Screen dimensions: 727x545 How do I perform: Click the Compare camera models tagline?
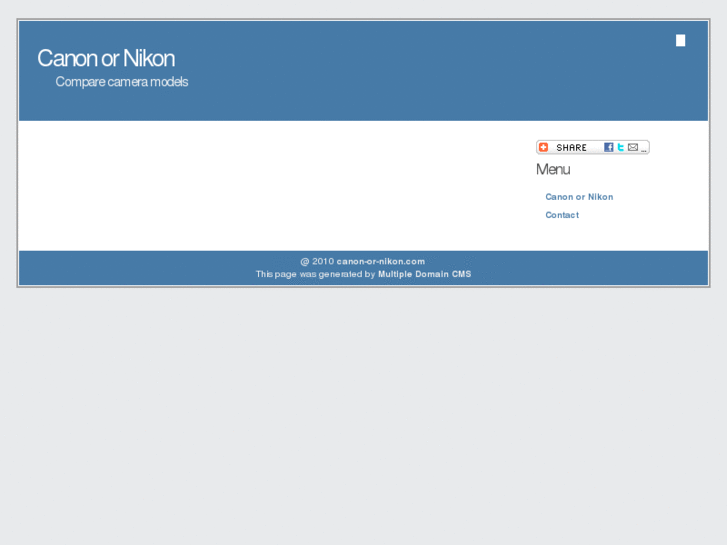point(122,82)
